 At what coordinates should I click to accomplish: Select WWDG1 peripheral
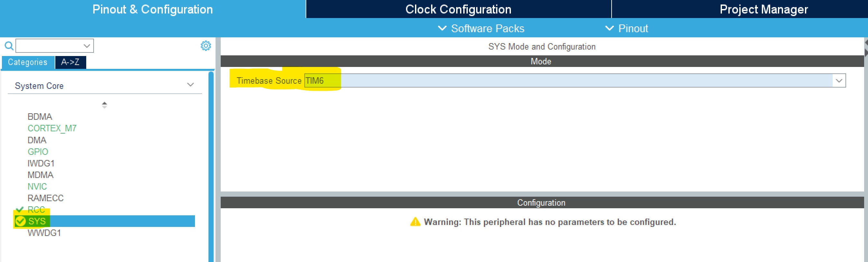(44, 233)
